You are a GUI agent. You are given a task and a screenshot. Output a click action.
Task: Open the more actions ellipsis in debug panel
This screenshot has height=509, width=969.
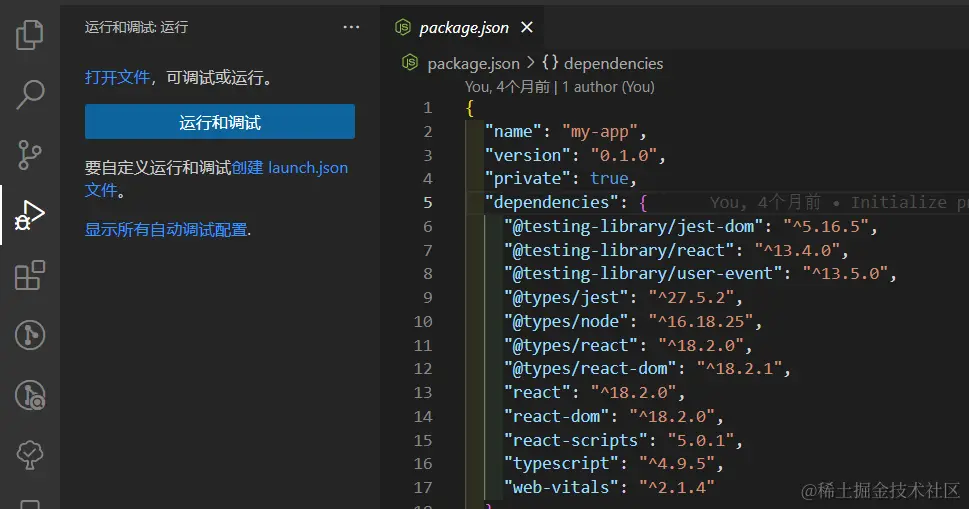point(351,27)
